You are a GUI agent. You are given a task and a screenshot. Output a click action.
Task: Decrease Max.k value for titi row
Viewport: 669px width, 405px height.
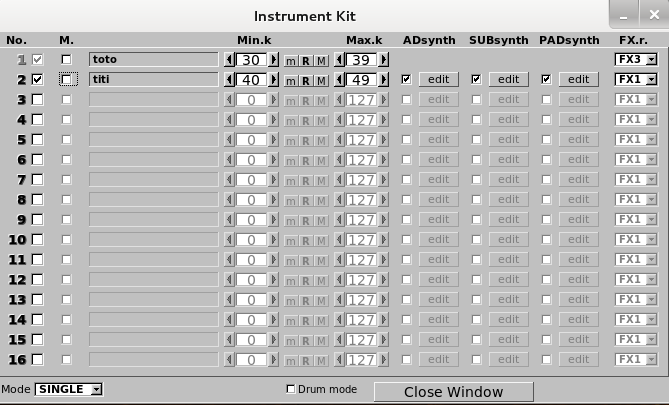(x=339, y=79)
